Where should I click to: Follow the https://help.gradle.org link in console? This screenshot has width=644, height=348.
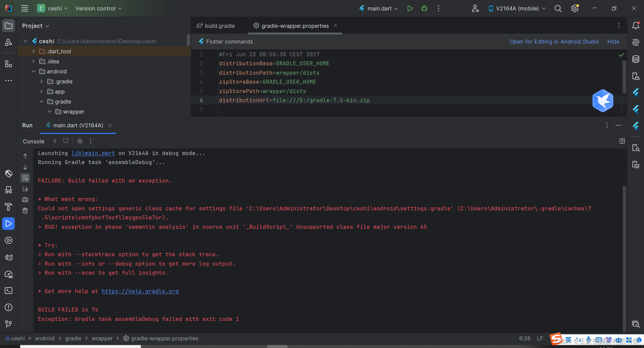click(140, 291)
